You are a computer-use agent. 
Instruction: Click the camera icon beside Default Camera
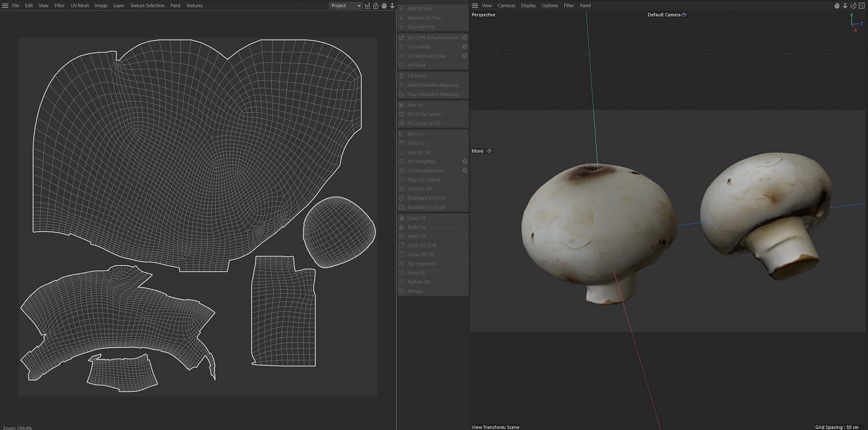684,14
